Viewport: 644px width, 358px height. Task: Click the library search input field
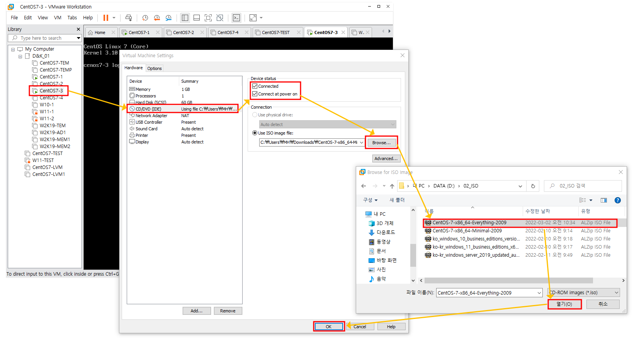[x=44, y=38]
